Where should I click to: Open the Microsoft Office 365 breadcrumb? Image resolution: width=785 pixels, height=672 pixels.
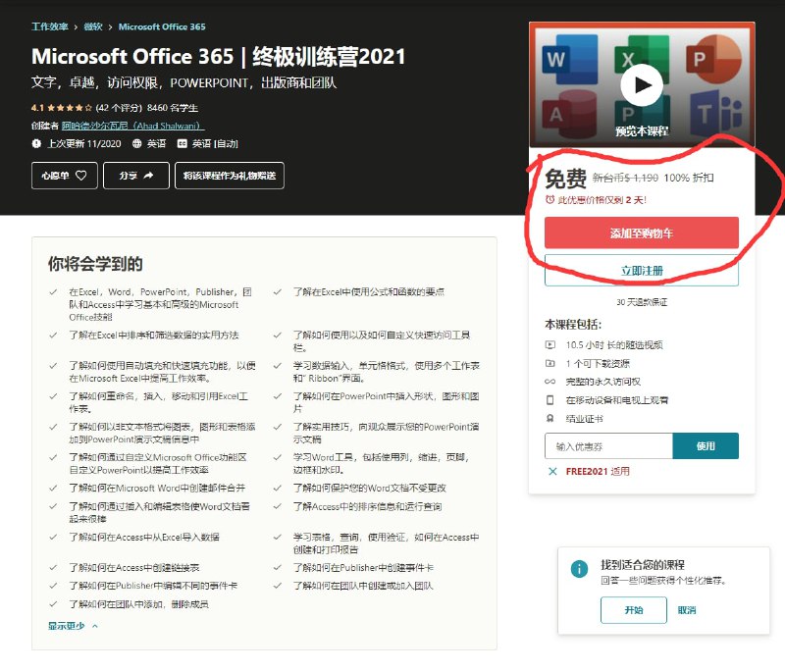tap(162, 26)
